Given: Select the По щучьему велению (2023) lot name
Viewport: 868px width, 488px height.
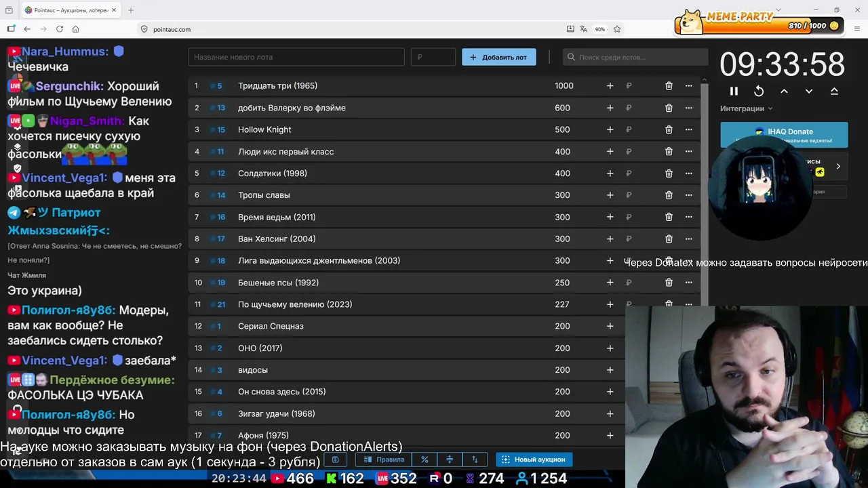Looking at the screenshot, I should tap(295, 304).
